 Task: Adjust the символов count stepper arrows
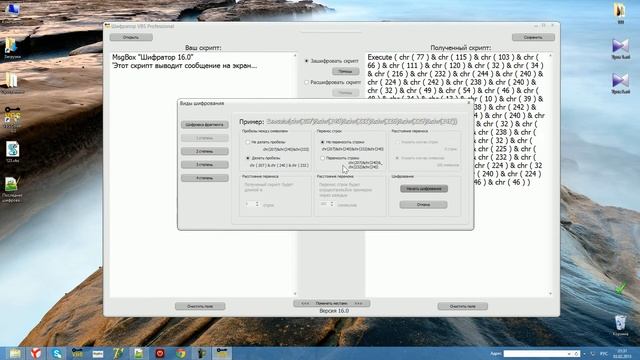(332, 204)
